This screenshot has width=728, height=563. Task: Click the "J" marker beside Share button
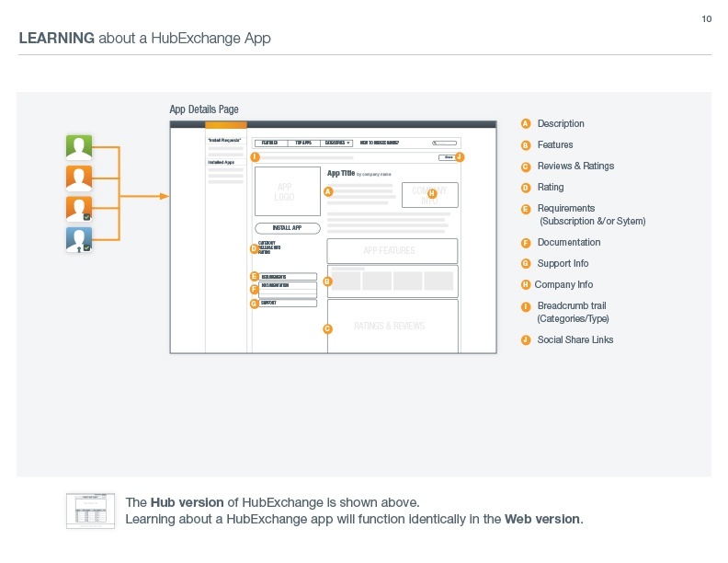click(460, 157)
